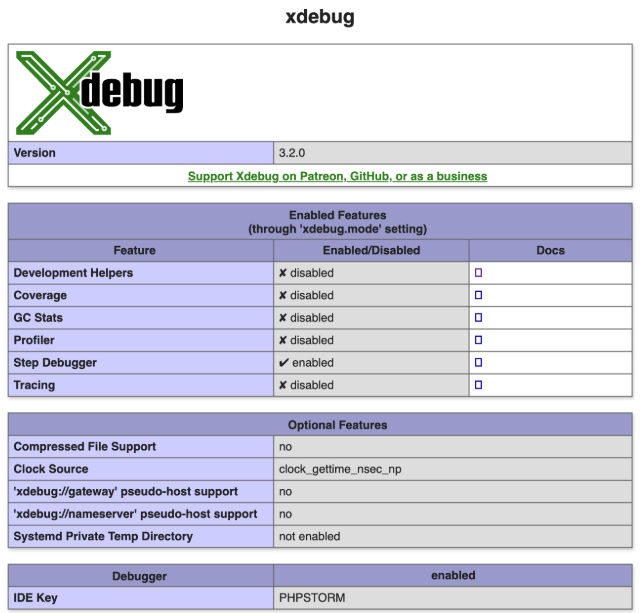The image size is (642, 613).
Task: Click the Coverage disabled status
Action: coord(306,295)
